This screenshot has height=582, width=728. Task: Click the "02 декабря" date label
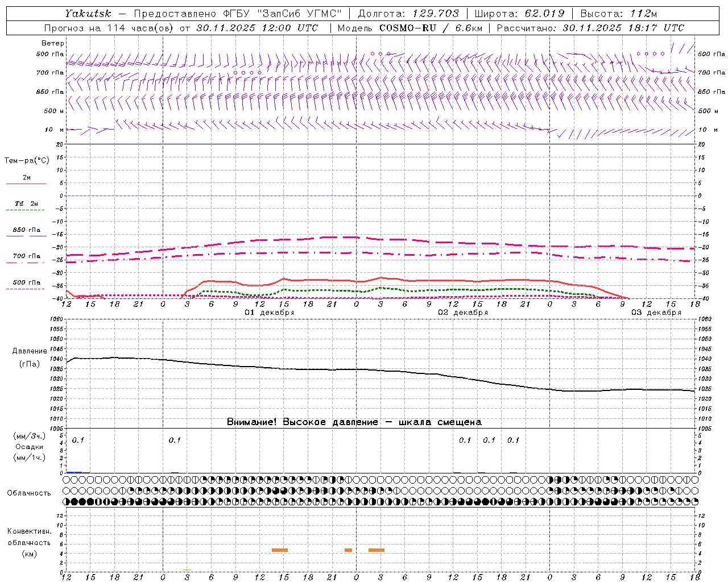click(x=463, y=313)
